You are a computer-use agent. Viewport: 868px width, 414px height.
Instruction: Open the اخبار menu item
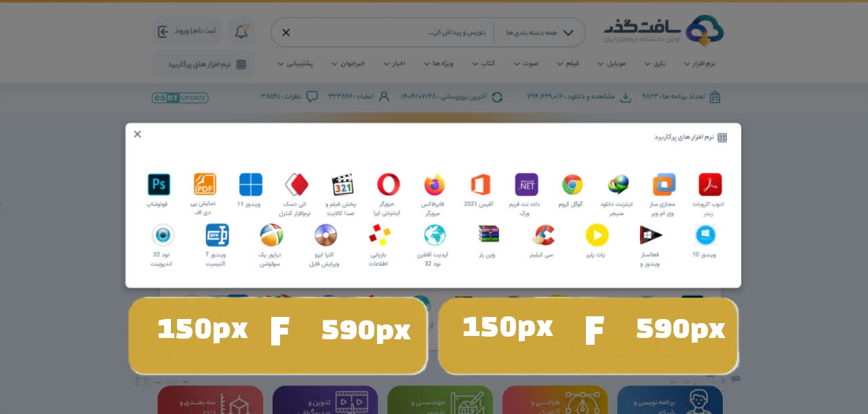394,63
